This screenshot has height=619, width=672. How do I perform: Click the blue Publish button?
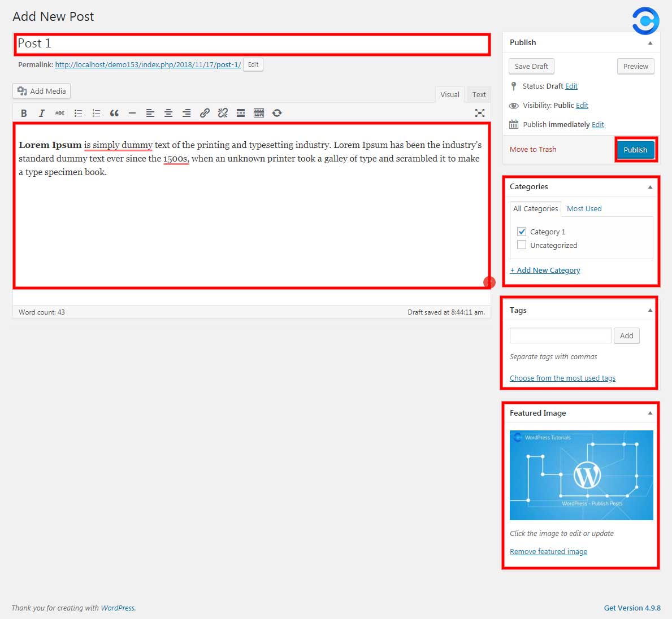635,150
